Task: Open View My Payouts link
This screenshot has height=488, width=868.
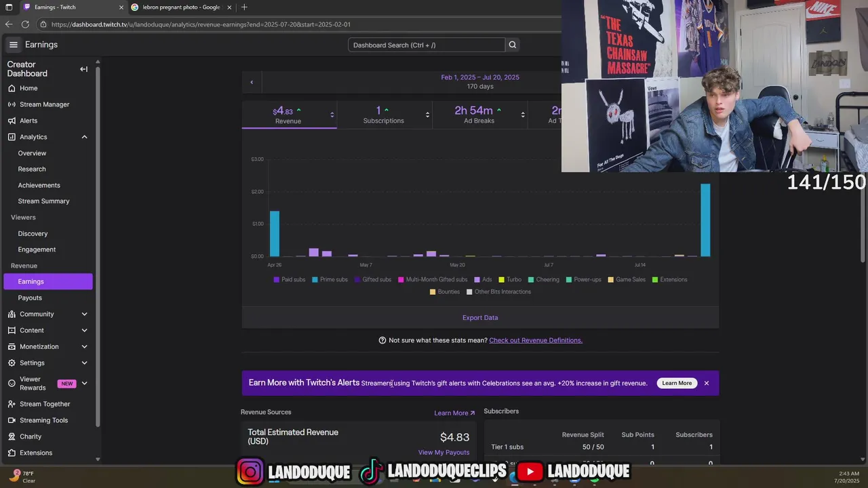Action: [443, 452]
